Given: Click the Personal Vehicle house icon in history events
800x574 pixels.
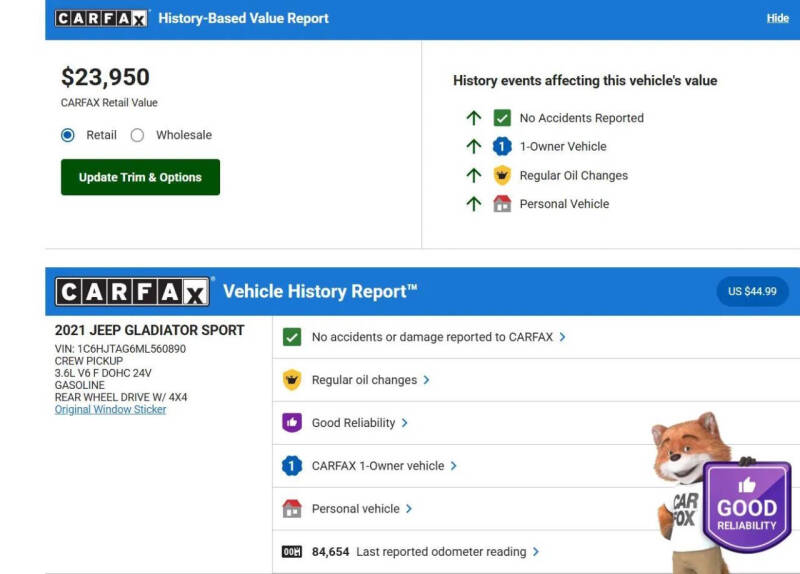Looking at the screenshot, I should [x=502, y=204].
